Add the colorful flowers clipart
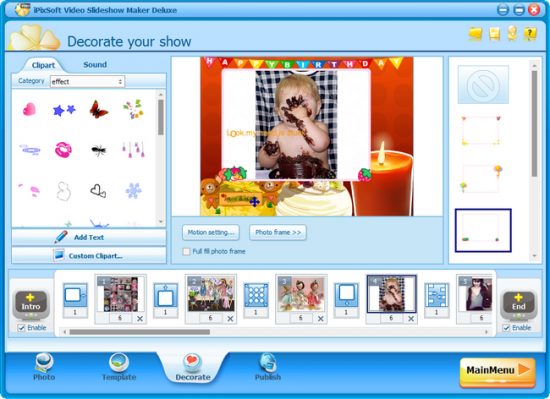The width and height of the screenshot is (550, 399). 133,109
